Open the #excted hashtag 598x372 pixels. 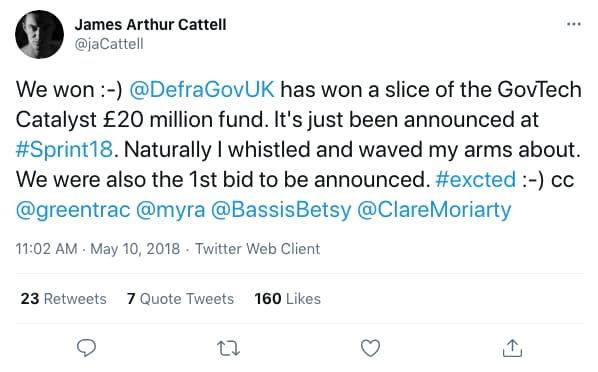click(475, 179)
